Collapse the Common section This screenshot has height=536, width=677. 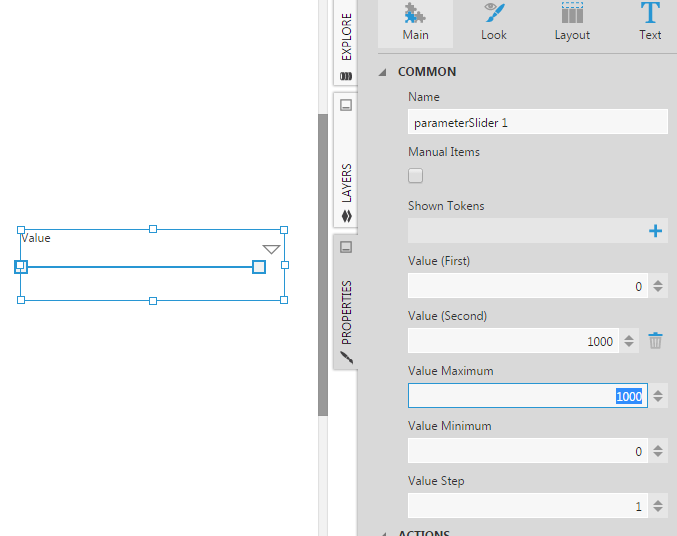pos(384,72)
